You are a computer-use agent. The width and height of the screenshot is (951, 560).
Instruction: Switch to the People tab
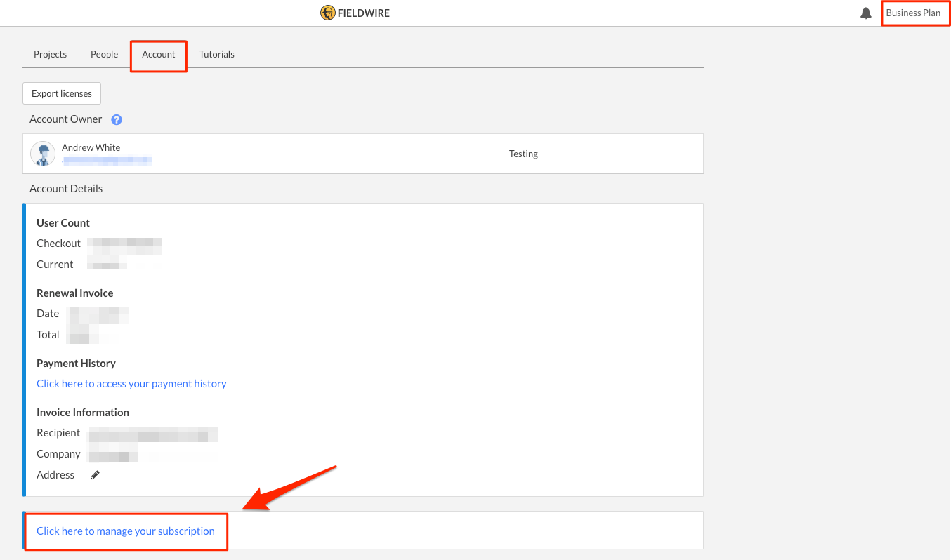coord(105,54)
